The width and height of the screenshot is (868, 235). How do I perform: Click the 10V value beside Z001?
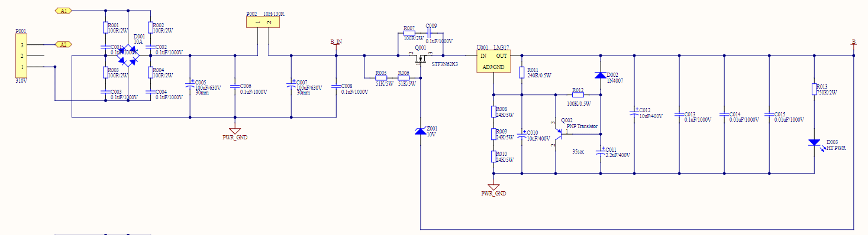pos(431,135)
